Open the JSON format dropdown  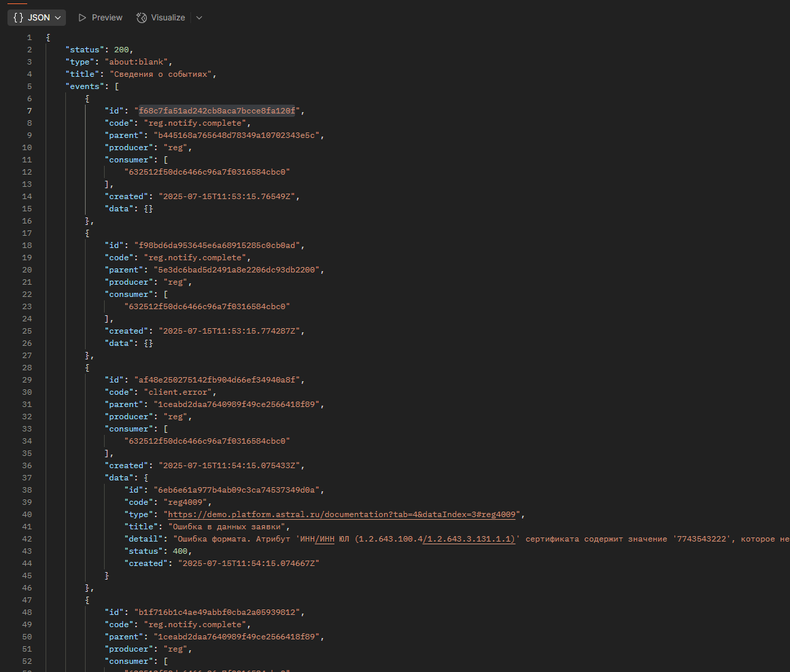pyautogui.click(x=37, y=18)
